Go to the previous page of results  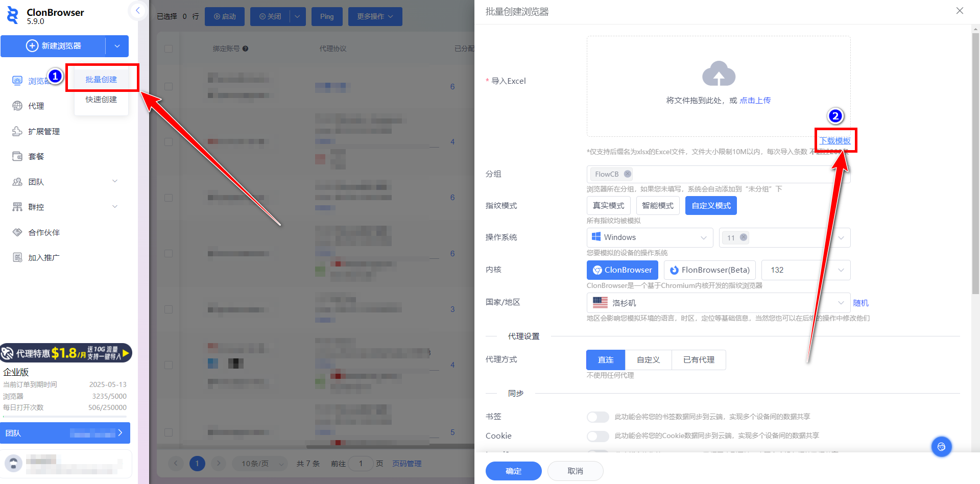[x=176, y=464]
